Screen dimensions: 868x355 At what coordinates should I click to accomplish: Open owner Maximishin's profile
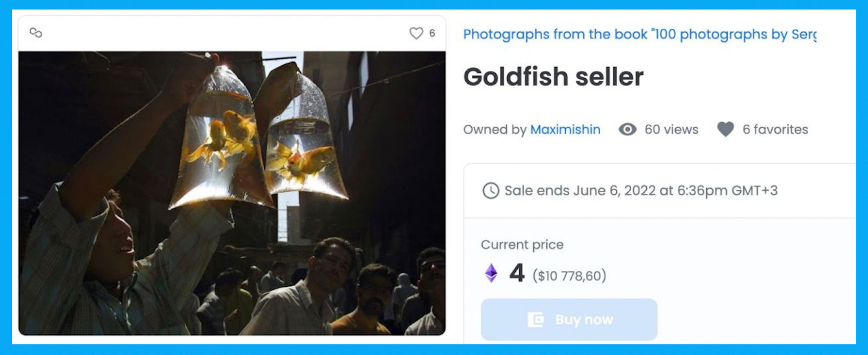pyautogui.click(x=565, y=130)
